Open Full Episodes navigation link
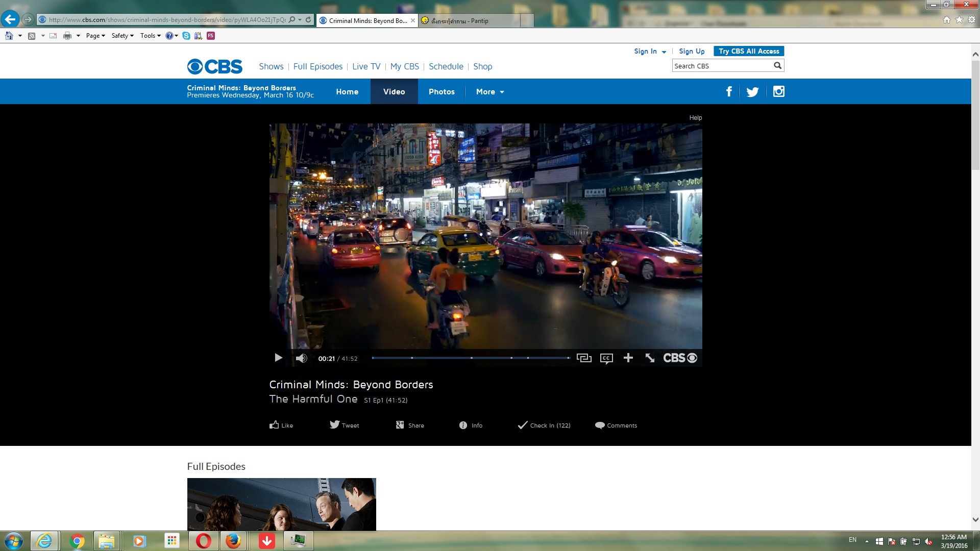The height and width of the screenshot is (551, 980). tap(318, 66)
